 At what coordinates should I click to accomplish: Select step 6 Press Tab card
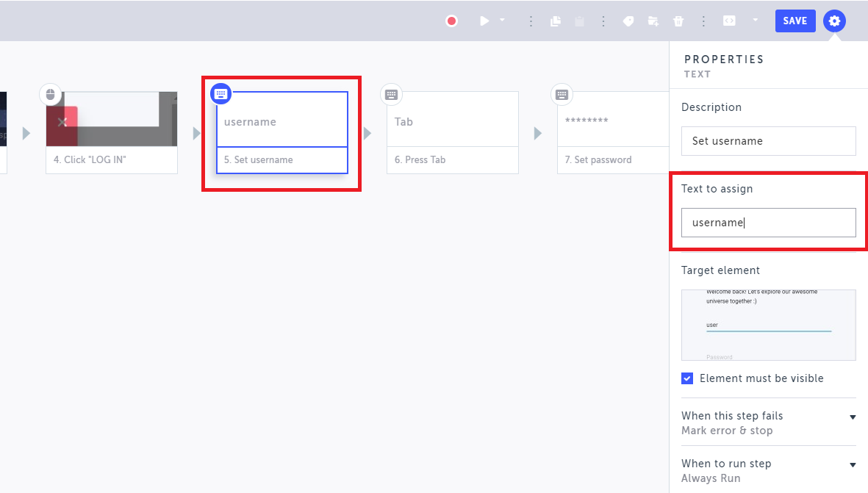(453, 133)
